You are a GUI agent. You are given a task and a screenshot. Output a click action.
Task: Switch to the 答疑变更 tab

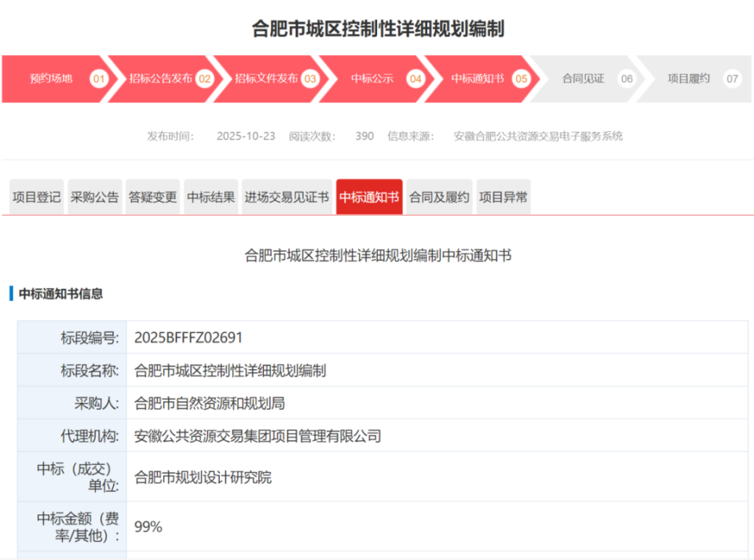[x=152, y=197]
